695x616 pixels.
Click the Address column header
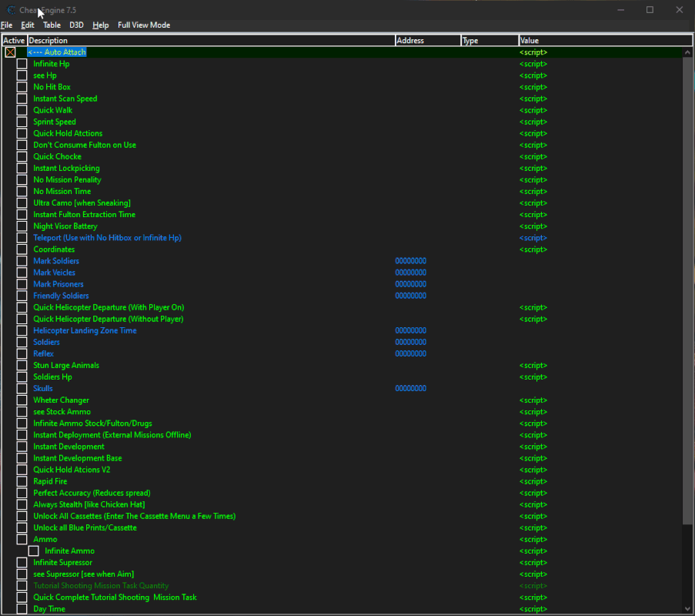(x=428, y=40)
